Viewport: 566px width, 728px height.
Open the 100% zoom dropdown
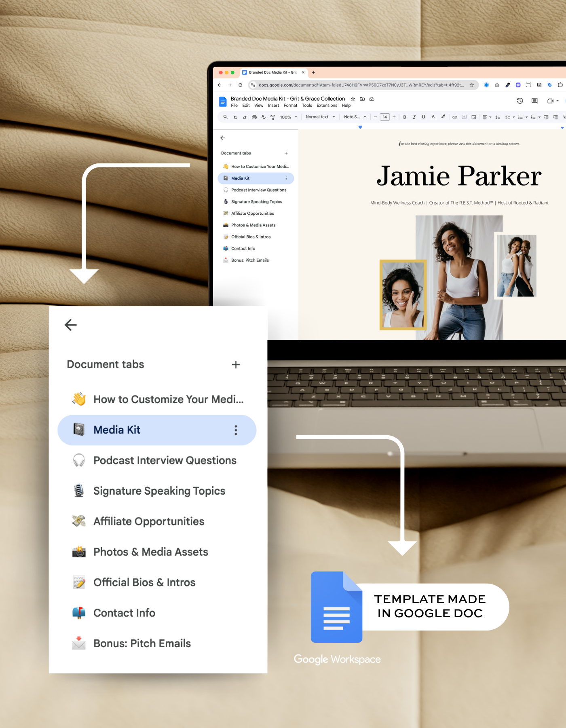(289, 117)
